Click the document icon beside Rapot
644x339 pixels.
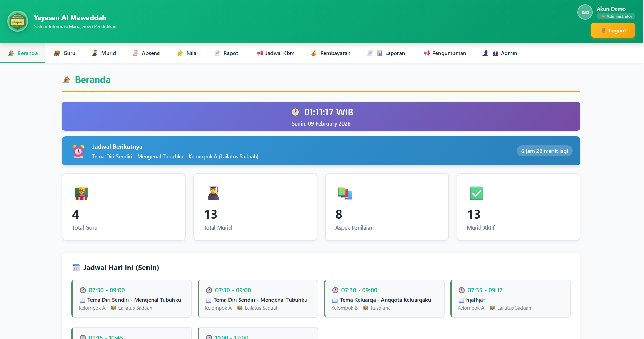pyautogui.click(x=217, y=53)
